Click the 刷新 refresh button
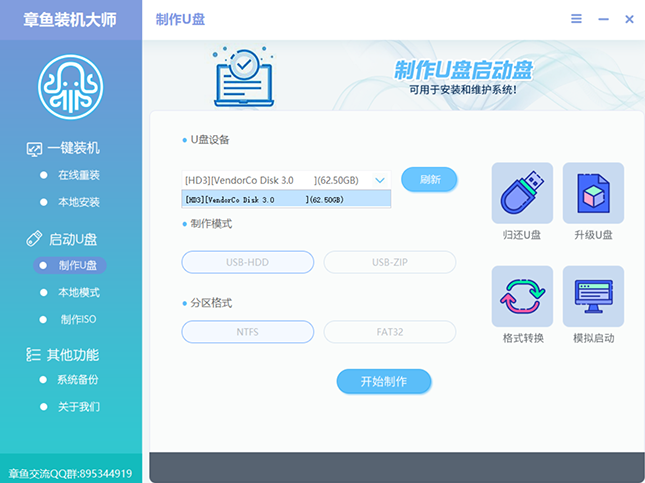The width and height of the screenshot is (645, 483). click(429, 180)
